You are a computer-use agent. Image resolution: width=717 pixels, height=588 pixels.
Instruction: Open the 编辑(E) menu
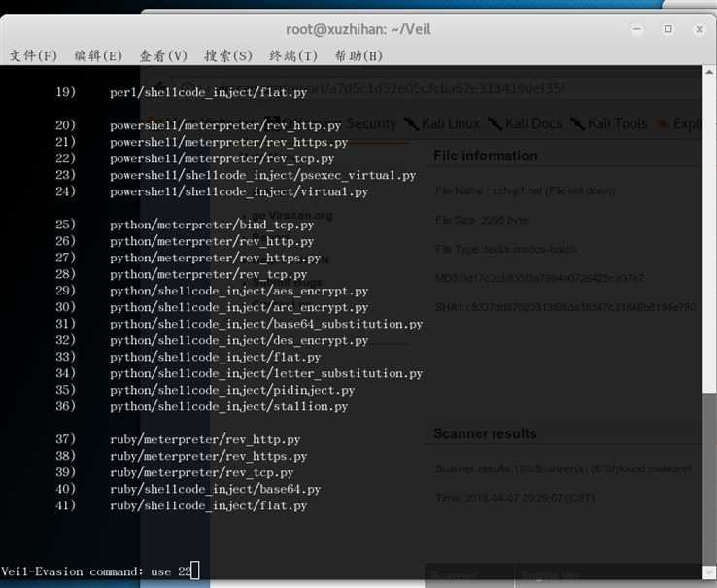click(98, 55)
